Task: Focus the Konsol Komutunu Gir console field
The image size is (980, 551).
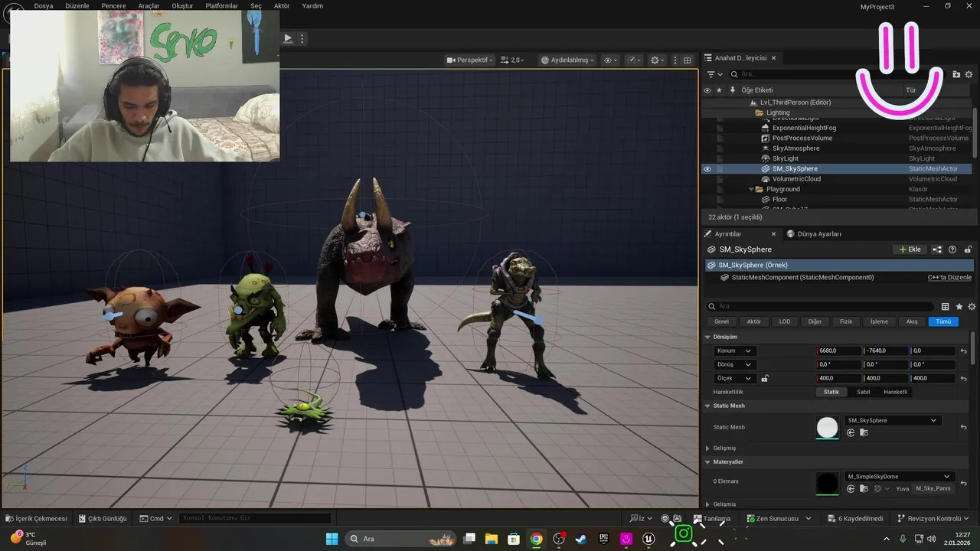Action: [255, 519]
